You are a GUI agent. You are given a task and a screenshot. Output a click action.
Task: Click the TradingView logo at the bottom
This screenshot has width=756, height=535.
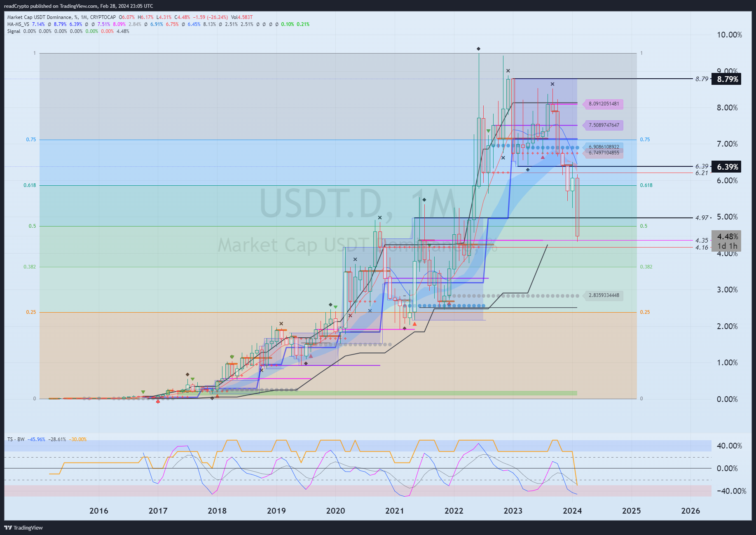[x=23, y=528]
